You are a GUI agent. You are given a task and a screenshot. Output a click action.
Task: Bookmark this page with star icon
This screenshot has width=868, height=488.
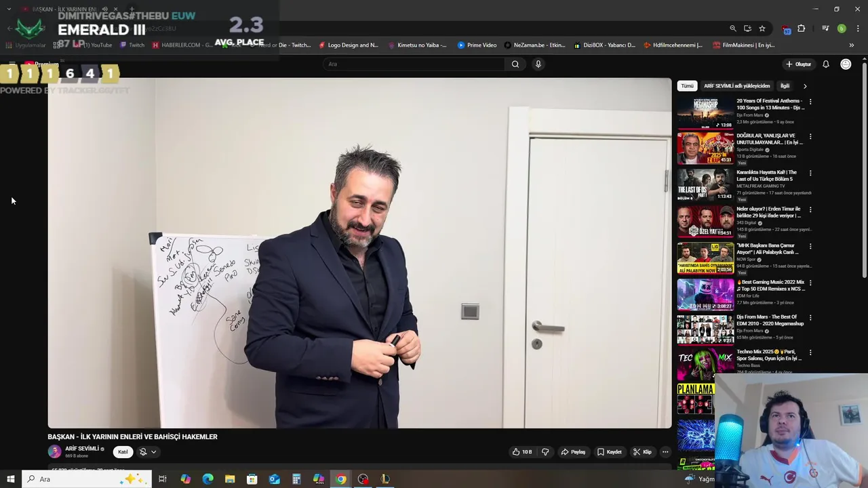[762, 28]
